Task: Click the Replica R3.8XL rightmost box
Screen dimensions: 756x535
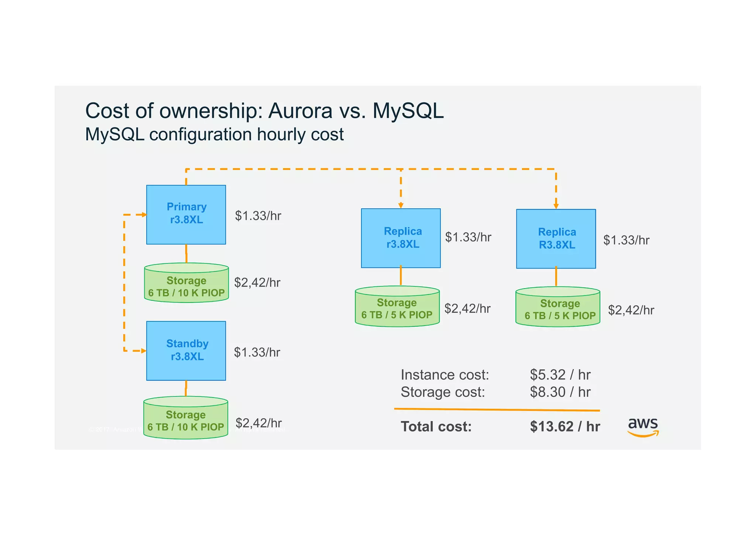Action: 556,239
